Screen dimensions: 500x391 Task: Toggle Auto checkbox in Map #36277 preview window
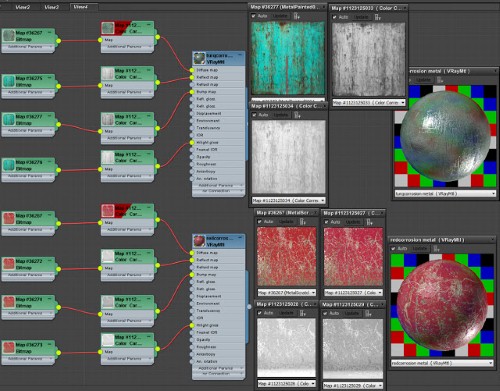click(x=254, y=16)
